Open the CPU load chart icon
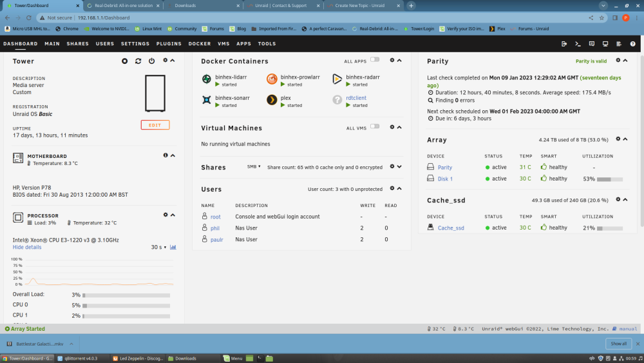 tap(173, 247)
